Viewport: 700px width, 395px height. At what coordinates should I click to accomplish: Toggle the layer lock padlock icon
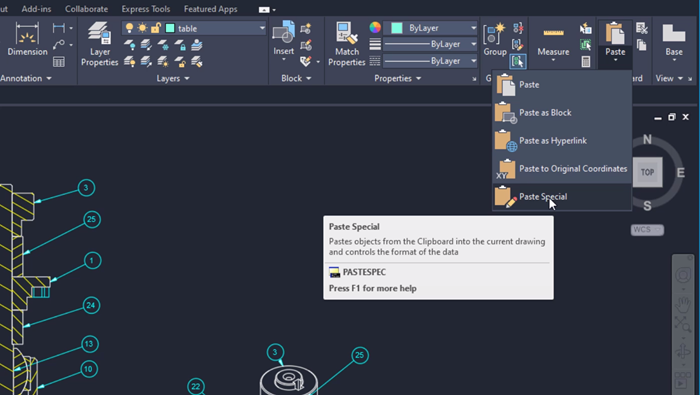click(x=155, y=28)
